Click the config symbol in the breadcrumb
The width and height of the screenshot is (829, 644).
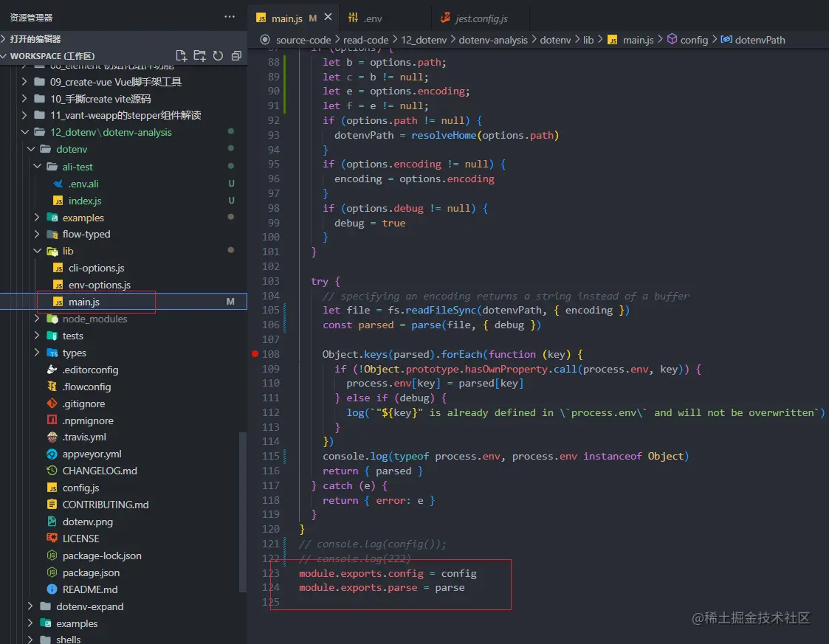[693, 40]
